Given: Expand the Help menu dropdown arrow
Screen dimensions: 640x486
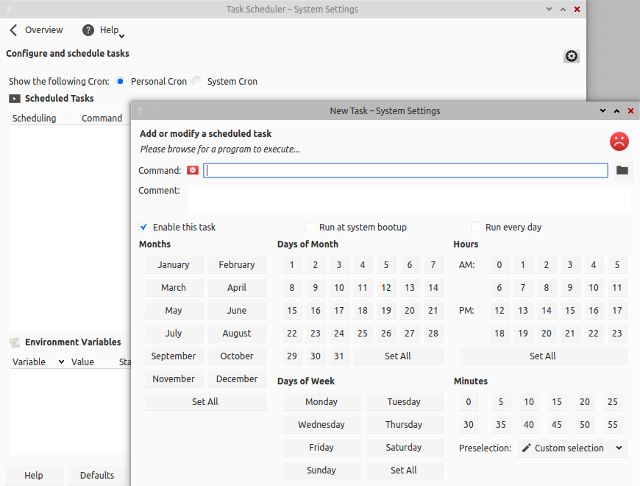Looking at the screenshot, I should 121,36.
